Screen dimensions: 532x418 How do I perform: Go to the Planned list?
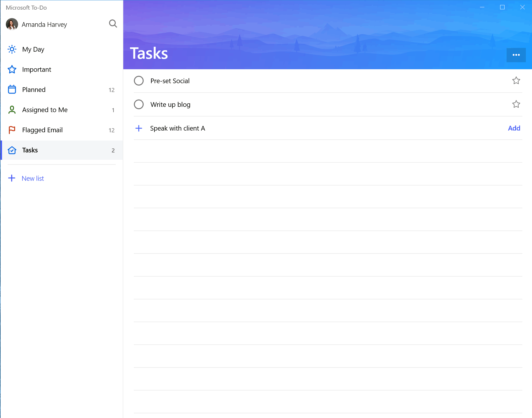pyautogui.click(x=62, y=90)
